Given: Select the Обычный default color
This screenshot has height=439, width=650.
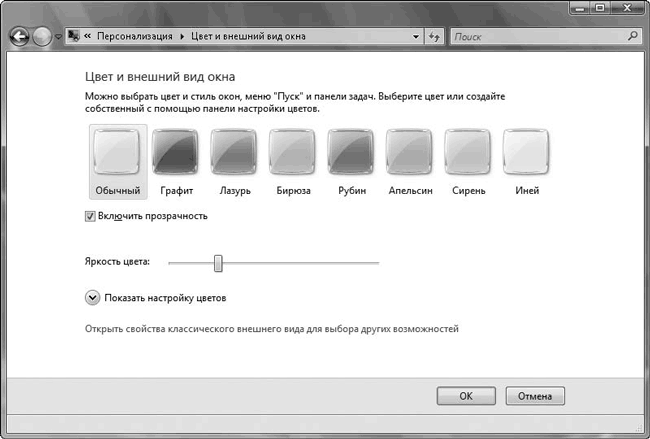Looking at the screenshot, I should coord(117,153).
